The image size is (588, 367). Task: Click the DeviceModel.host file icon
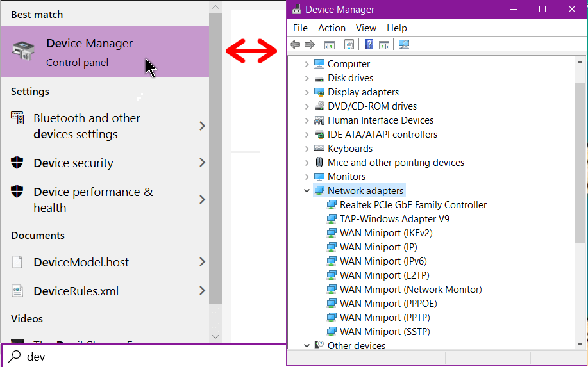pos(17,262)
